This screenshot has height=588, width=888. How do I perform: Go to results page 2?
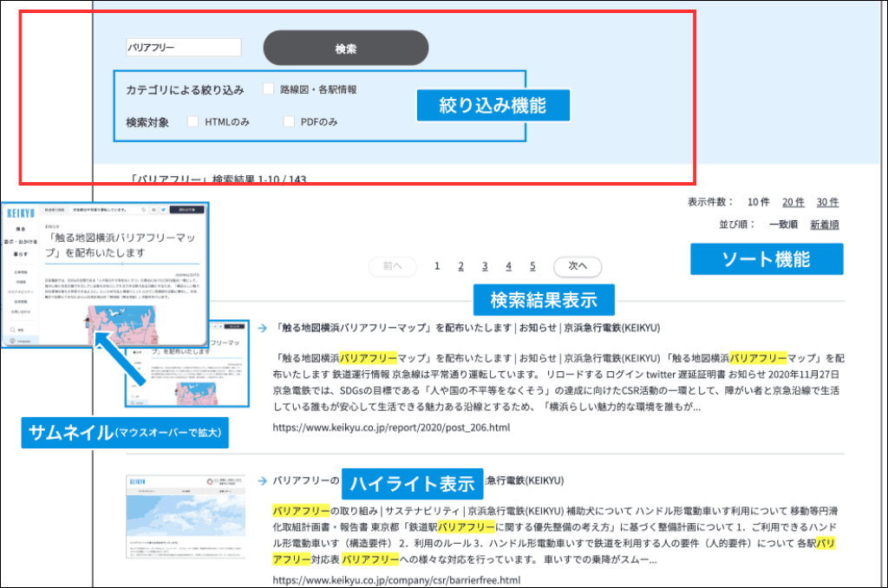(x=461, y=266)
